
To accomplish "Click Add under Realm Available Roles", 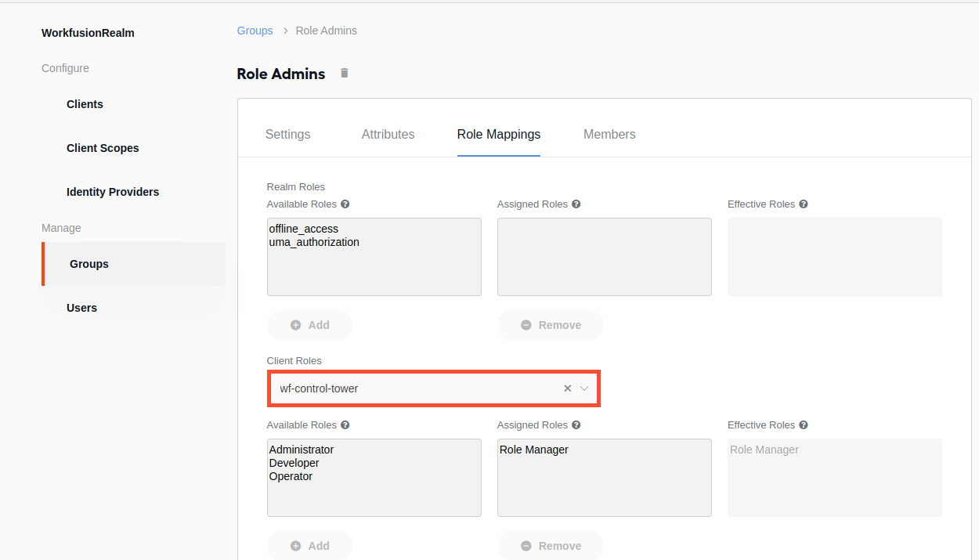I will coord(310,325).
